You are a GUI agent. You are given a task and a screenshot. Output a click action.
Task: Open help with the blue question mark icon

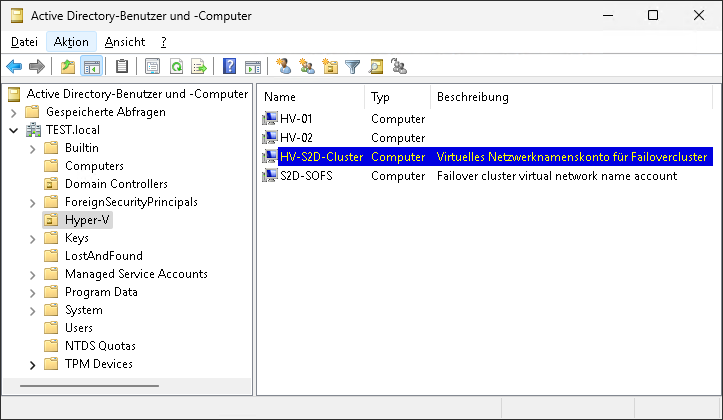click(229, 67)
